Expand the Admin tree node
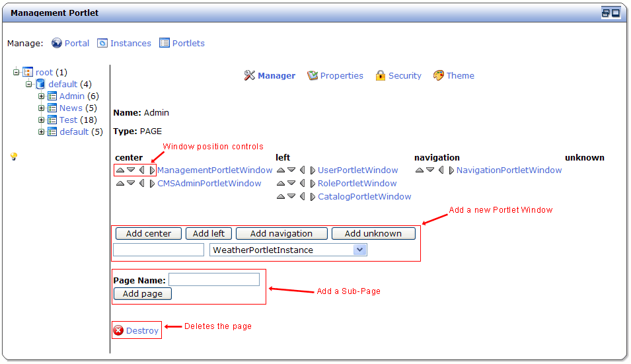This screenshot has width=631, height=364. 41,96
